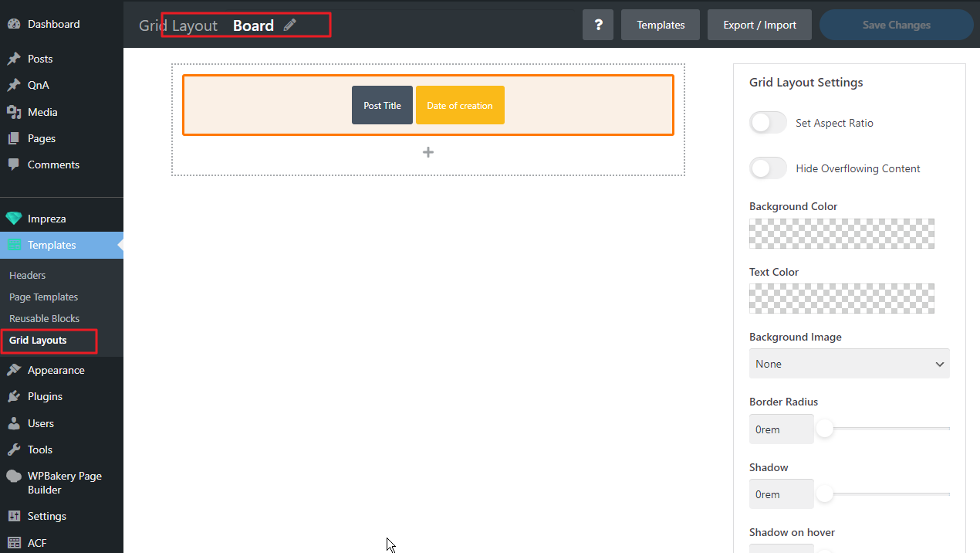The height and width of the screenshot is (553, 980).
Task: Pick the Text Color swatch
Action: tap(842, 298)
